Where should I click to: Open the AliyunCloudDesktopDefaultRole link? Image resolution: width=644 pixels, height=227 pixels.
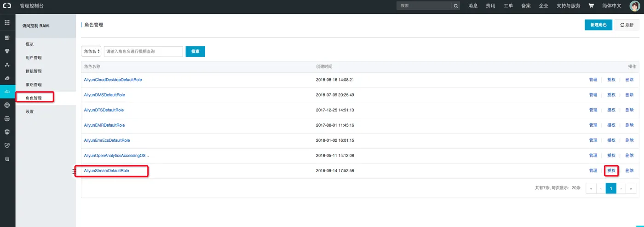(x=113, y=80)
